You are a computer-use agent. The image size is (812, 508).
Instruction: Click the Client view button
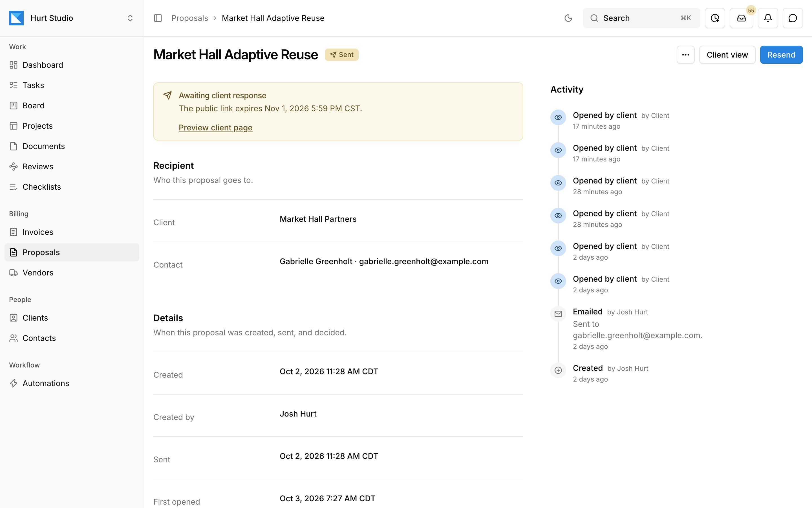[727, 55]
